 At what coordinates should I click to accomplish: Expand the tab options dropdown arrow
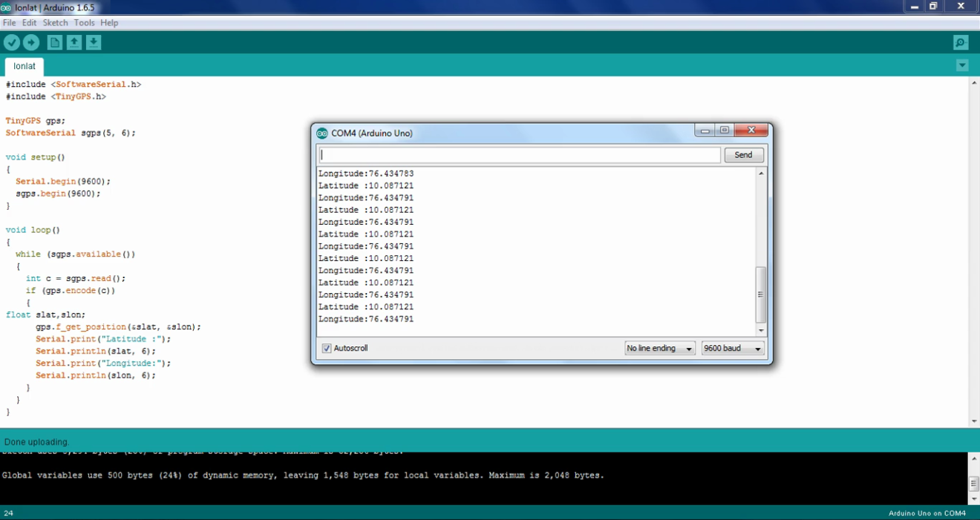click(962, 65)
